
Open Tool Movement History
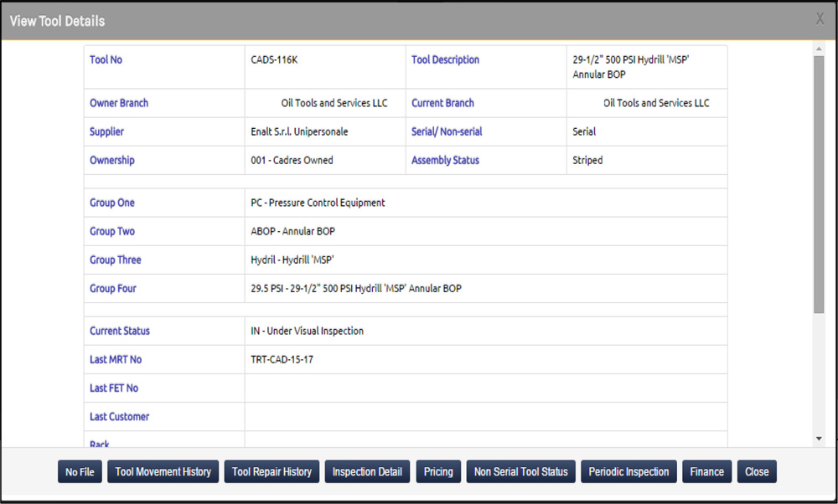[163, 471]
